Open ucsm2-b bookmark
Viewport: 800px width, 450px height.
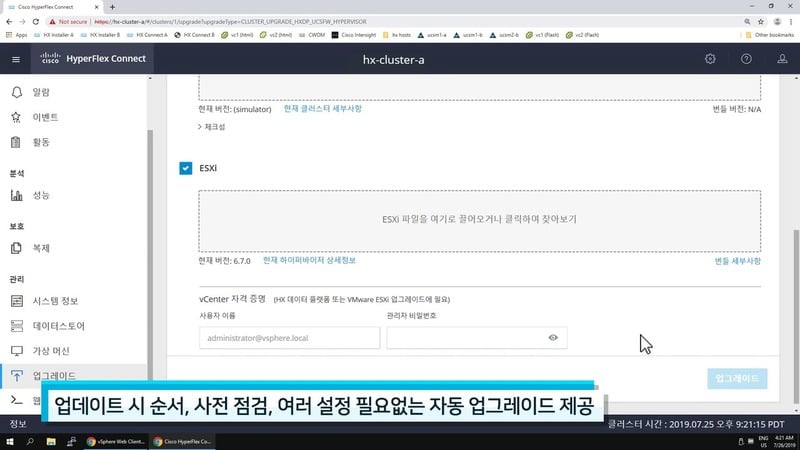point(504,35)
